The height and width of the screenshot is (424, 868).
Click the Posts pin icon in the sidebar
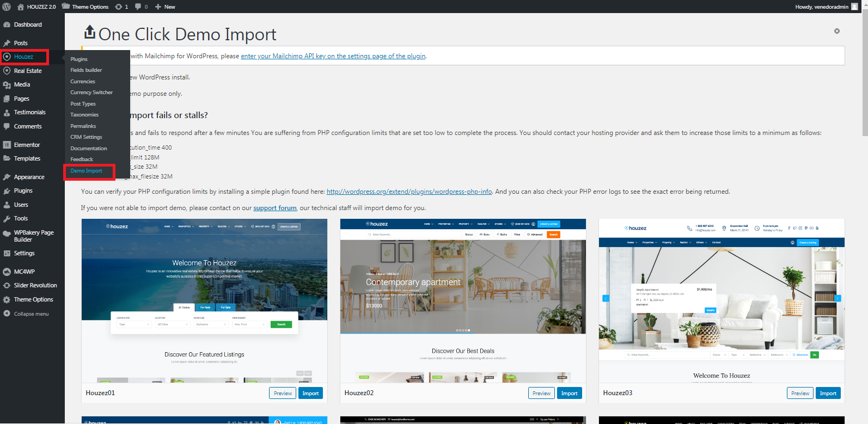(x=7, y=43)
